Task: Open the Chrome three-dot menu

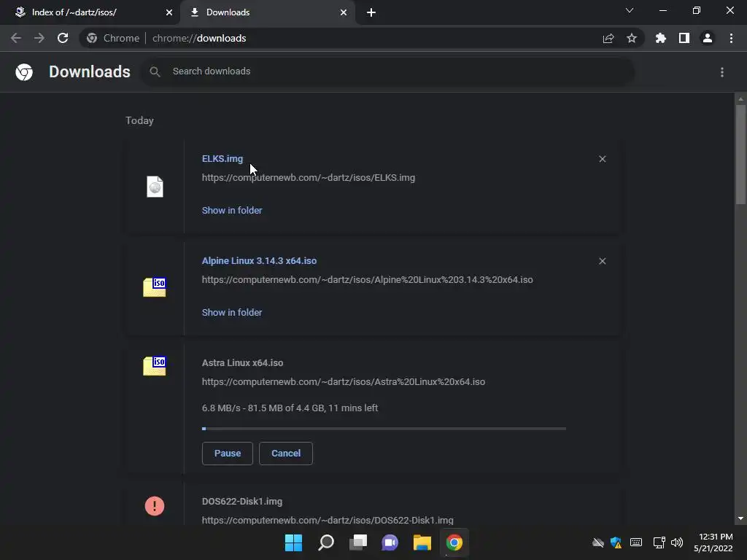Action: 731,38
